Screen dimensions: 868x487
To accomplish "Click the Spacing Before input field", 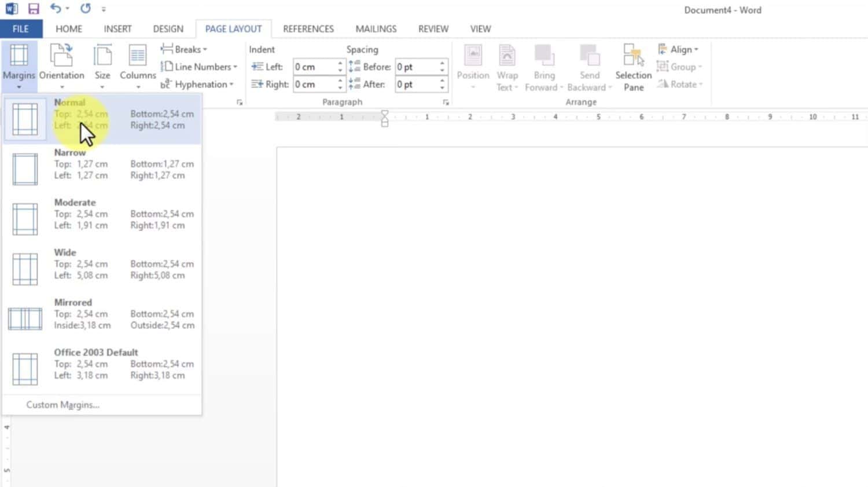I will pyautogui.click(x=416, y=67).
